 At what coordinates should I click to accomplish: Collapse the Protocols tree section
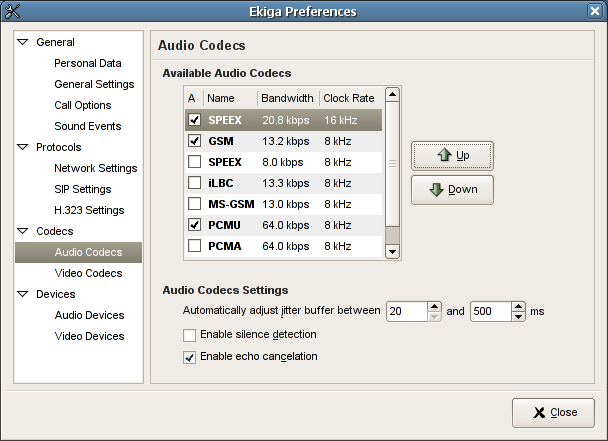(x=22, y=148)
